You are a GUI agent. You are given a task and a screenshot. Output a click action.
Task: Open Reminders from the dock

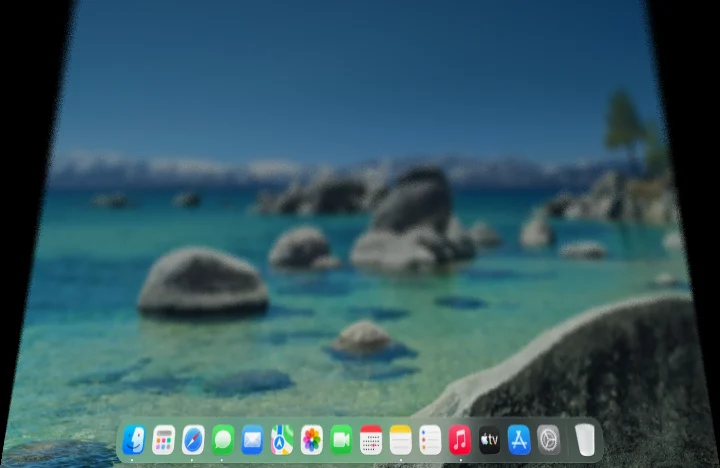tap(430, 440)
